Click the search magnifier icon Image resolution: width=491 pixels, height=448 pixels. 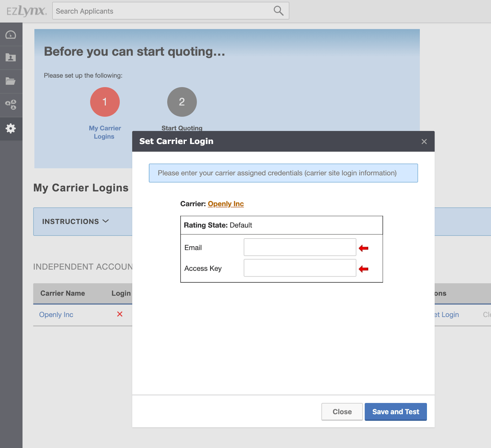tap(278, 10)
